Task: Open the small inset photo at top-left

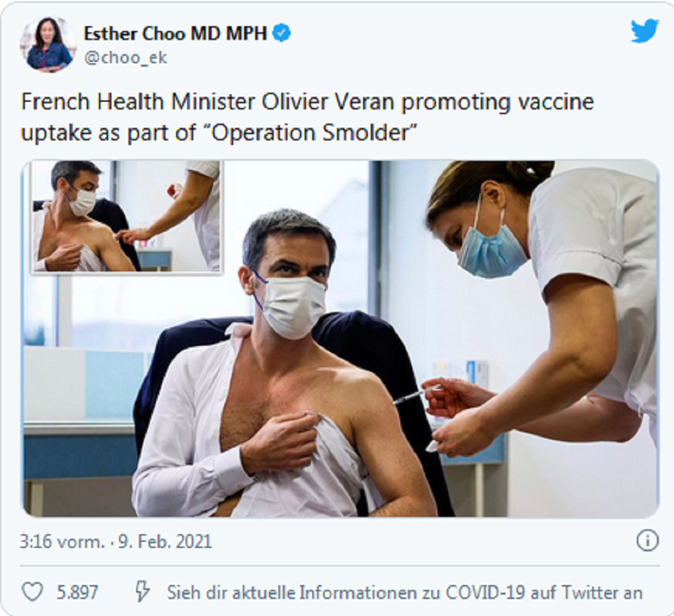Action: (127, 216)
